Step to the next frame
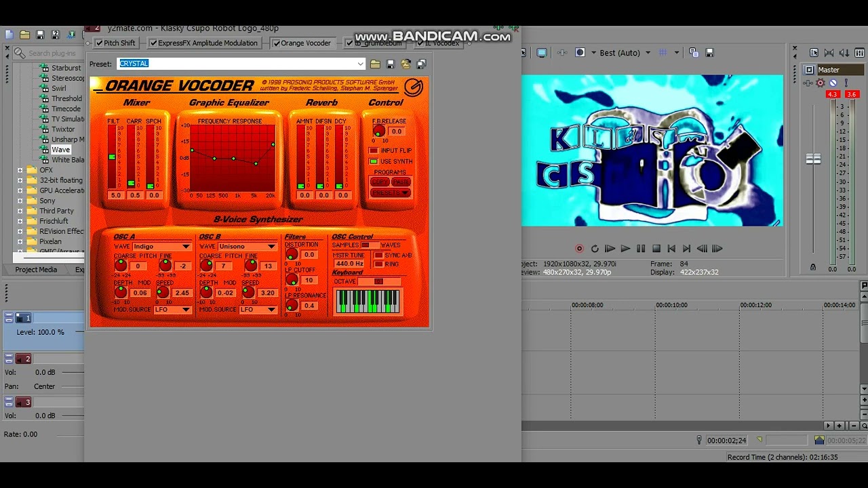The width and height of the screenshot is (868, 488). tap(717, 249)
